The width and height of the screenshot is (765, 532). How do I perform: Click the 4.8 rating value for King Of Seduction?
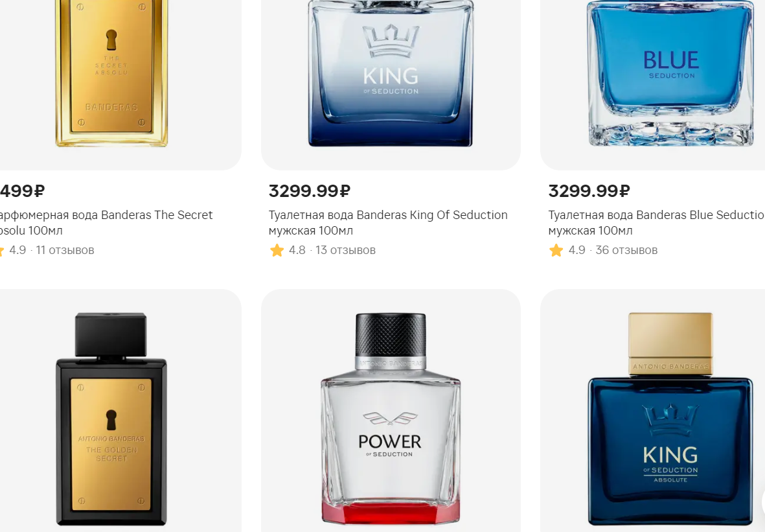pyautogui.click(x=297, y=250)
